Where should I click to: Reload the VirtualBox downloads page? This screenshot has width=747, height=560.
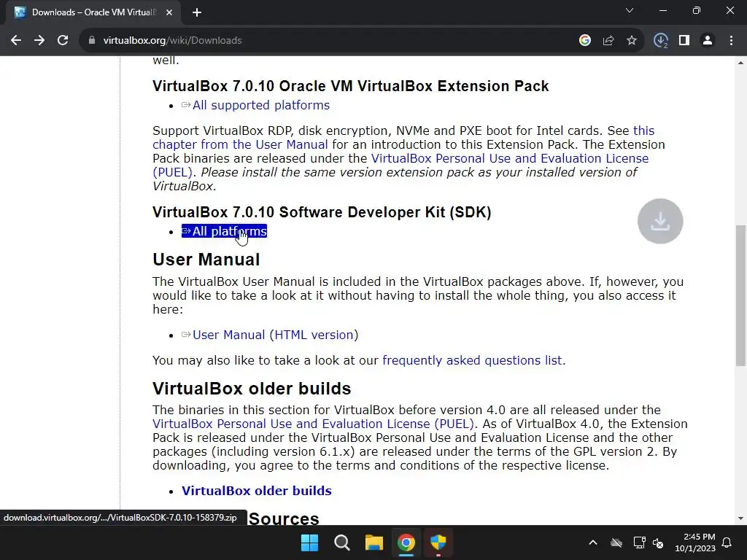click(63, 41)
